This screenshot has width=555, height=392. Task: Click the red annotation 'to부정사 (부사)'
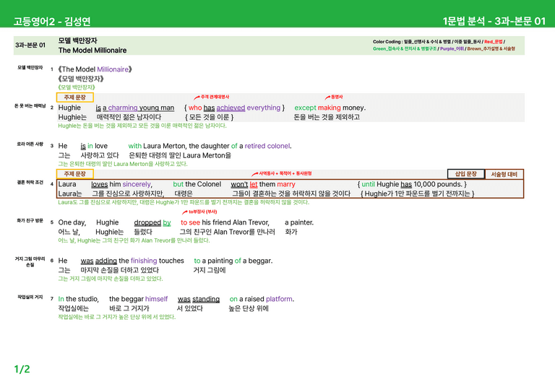click(x=203, y=212)
